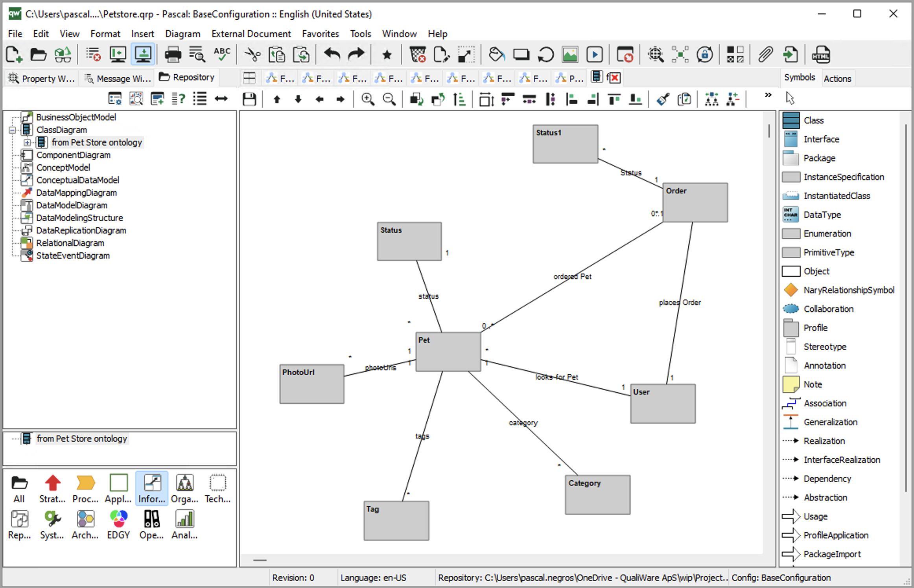914x588 pixels.
Task: Click the 'ordered Pet' association label
Action: click(573, 276)
